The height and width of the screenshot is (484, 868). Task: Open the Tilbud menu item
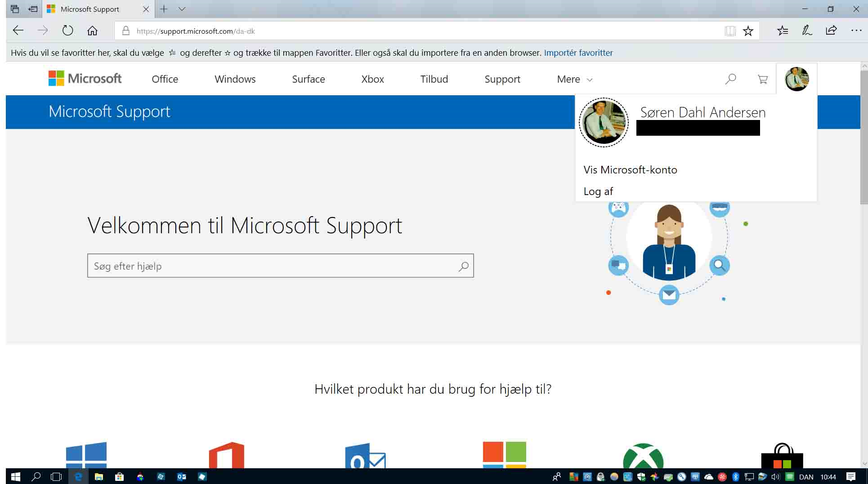point(434,79)
